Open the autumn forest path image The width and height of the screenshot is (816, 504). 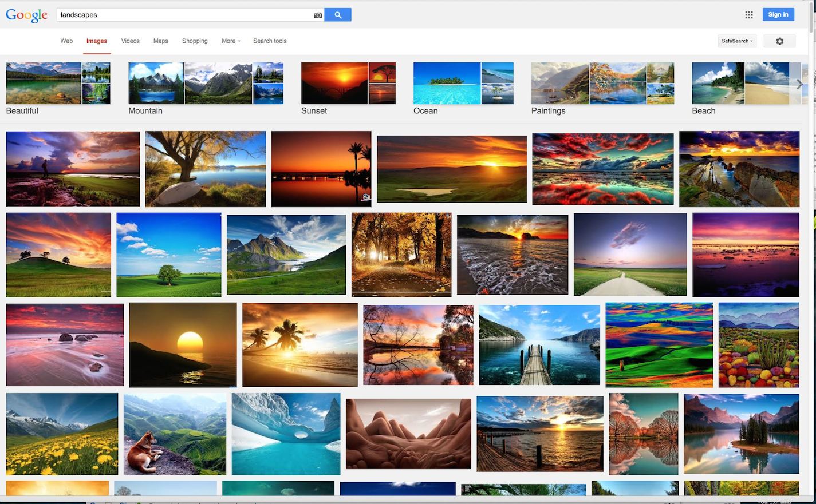401,255
